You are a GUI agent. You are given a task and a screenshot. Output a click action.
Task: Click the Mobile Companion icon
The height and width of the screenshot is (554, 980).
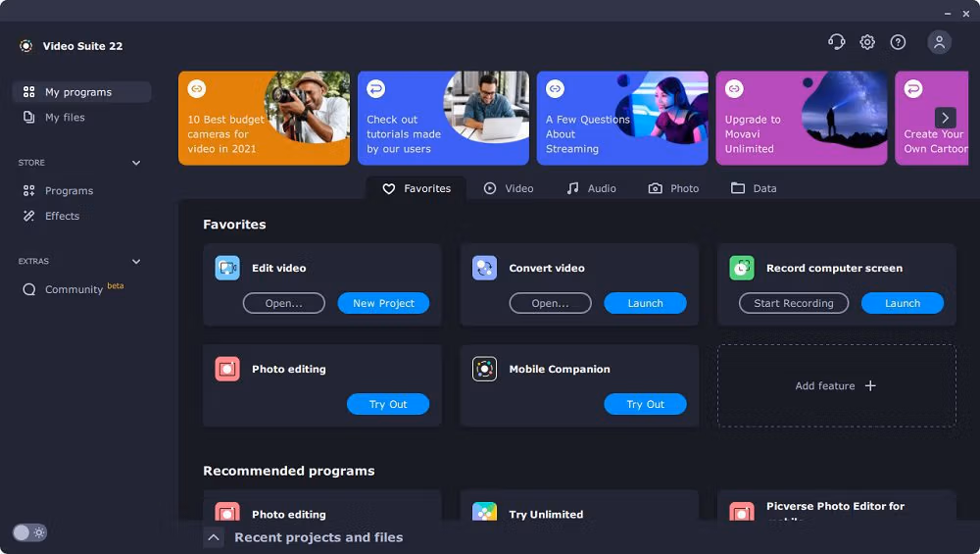point(484,369)
